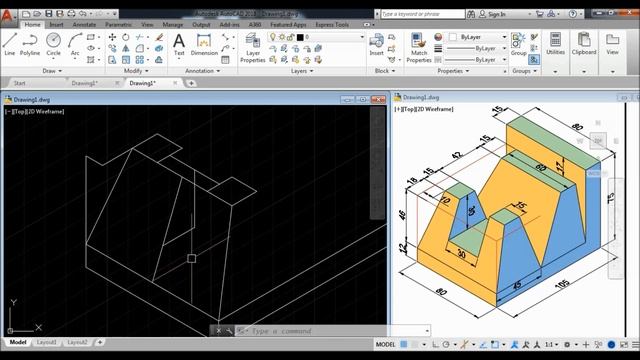640x360 pixels.
Task: Toggle clean screen in status bar
Action: pyautogui.click(x=624, y=344)
